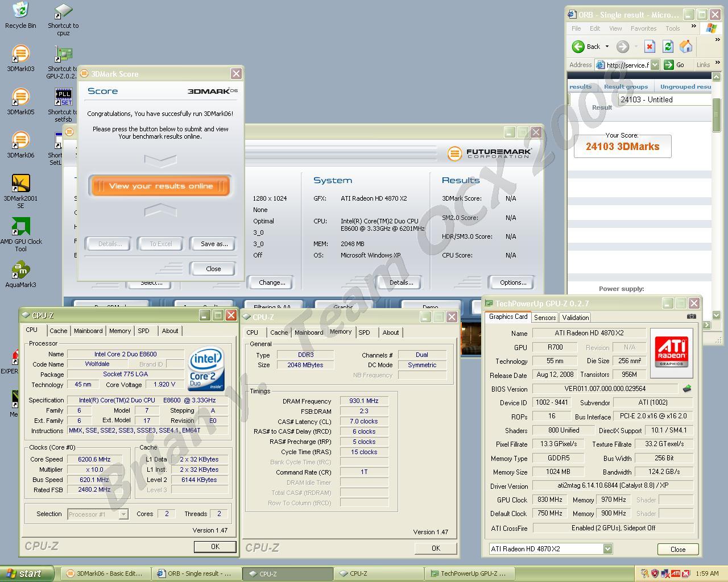The height and width of the screenshot is (582, 728).
Task: Click the 24103 3DMarks score text
Action: pyautogui.click(x=622, y=146)
